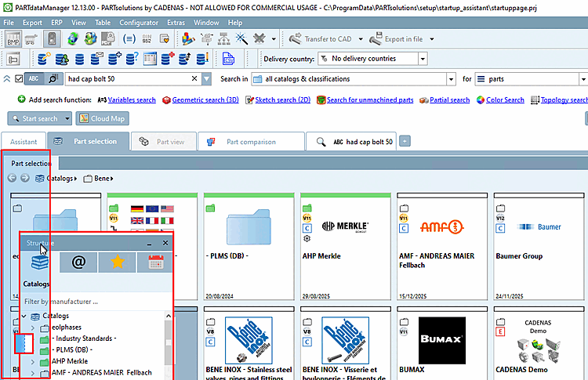Viewport: 588px width, 380px height.
Task: Click the database with key icon
Action: pos(44,59)
